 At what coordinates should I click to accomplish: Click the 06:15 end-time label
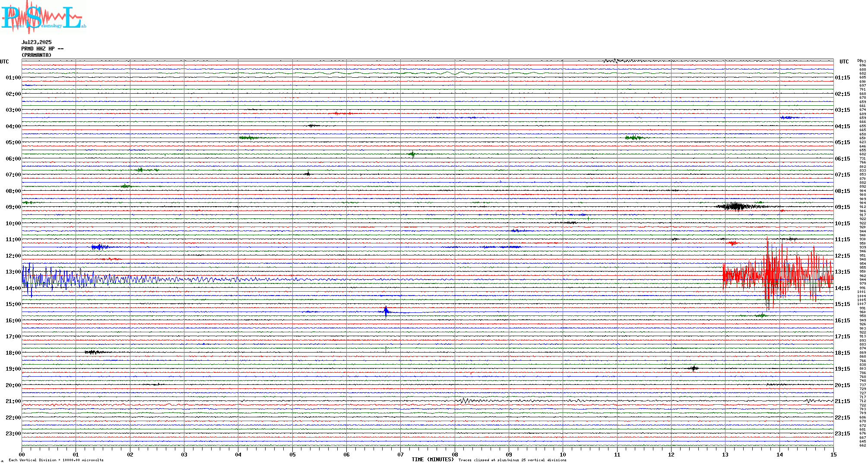pos(843,159)
